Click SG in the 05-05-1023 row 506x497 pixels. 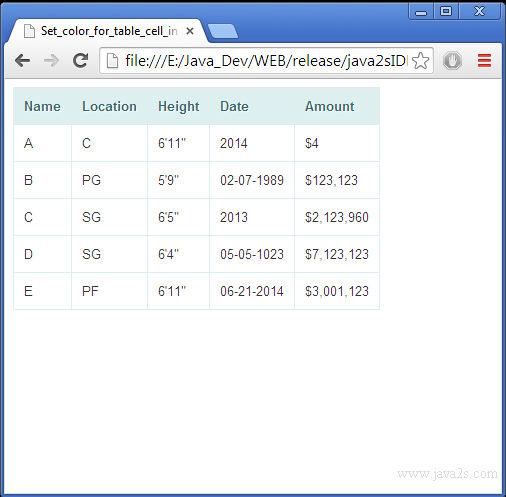109,254
